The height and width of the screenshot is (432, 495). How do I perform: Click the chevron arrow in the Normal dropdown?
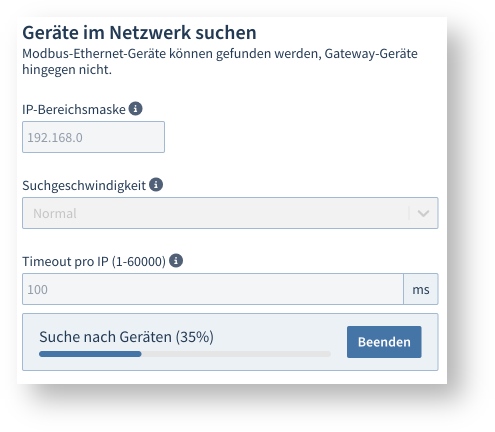click(423, 213)
